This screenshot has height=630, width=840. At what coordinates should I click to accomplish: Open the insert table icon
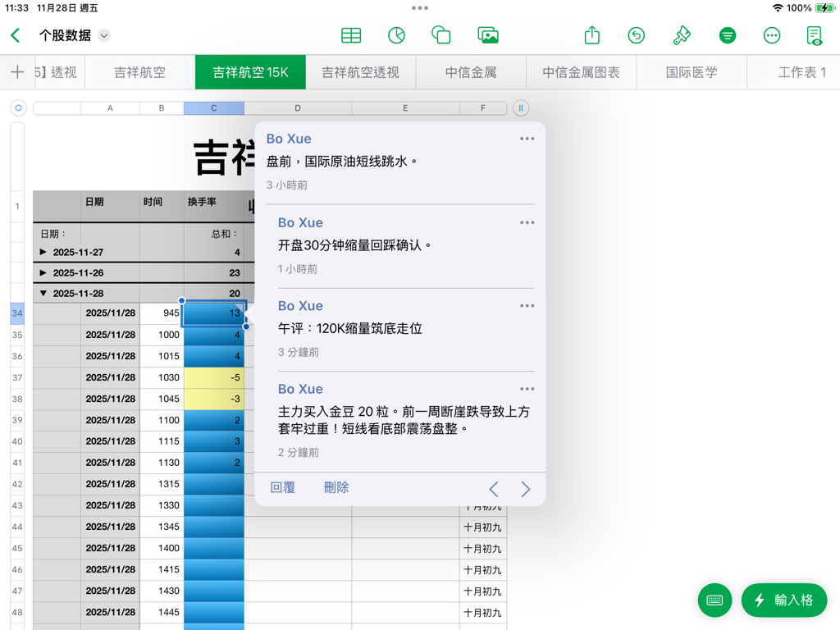click(x=351, y=35)
